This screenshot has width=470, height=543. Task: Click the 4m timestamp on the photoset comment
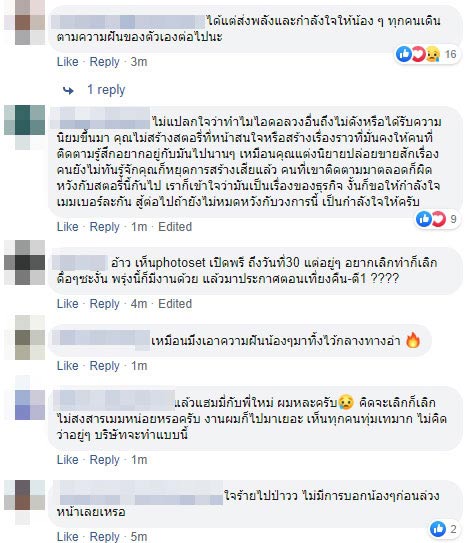[x=139, y=303]
